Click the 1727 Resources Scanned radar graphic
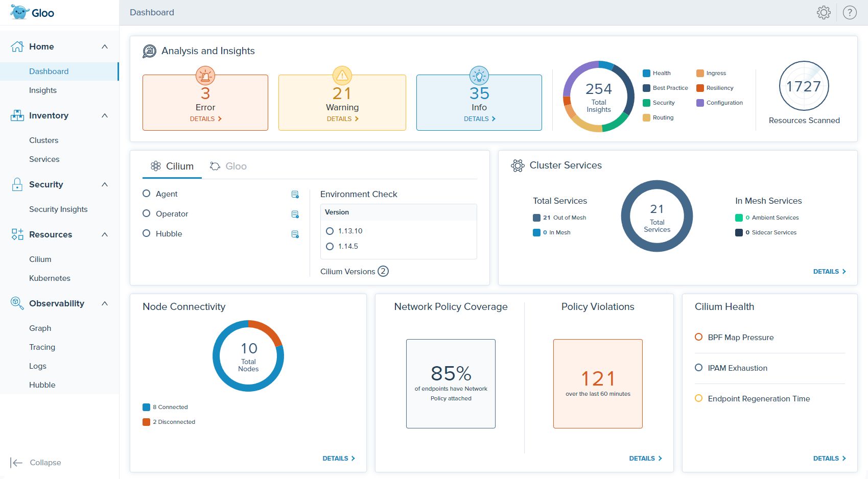868x479 pixels. (804, 86)
